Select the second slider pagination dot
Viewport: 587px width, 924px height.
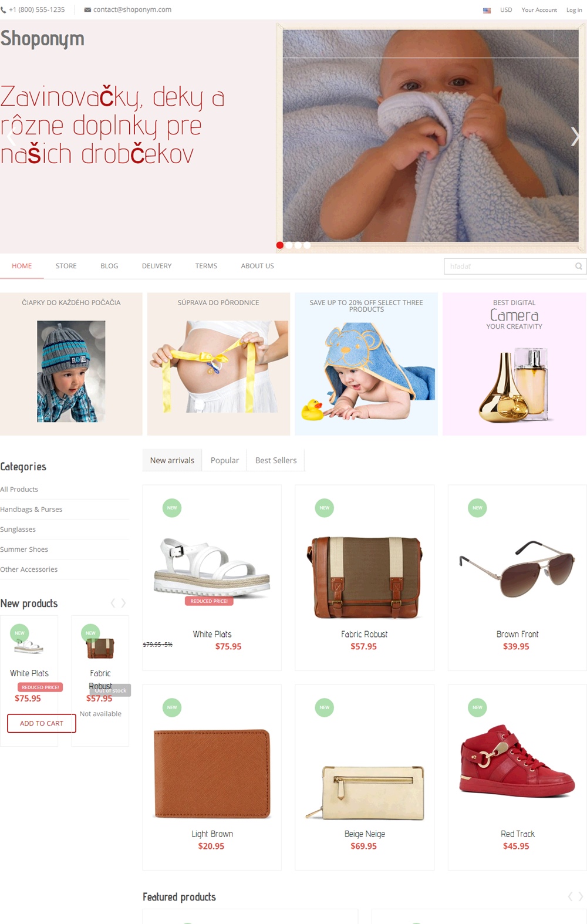pyautogui.click(x=289, y=245)
